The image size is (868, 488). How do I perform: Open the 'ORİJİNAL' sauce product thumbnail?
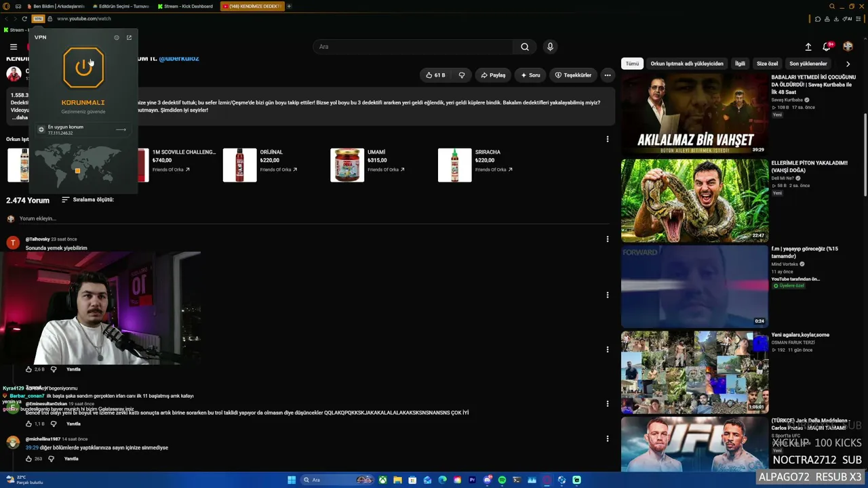(240, 165)
